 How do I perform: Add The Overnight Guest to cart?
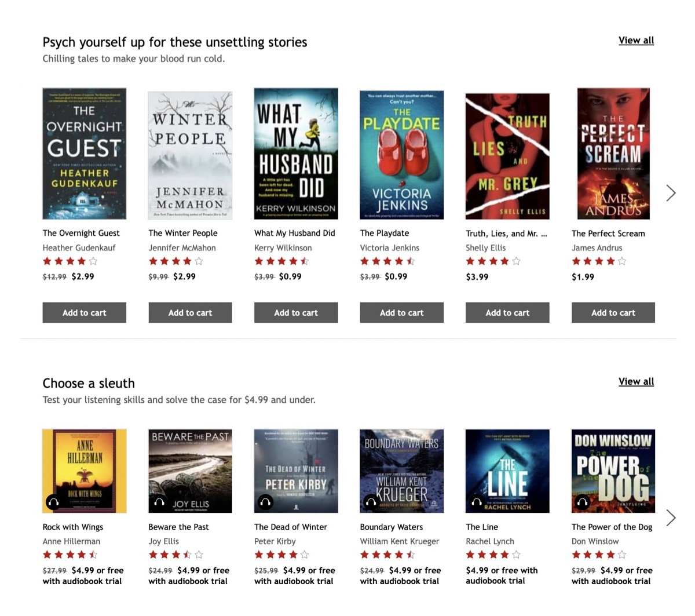click(84, 312)
